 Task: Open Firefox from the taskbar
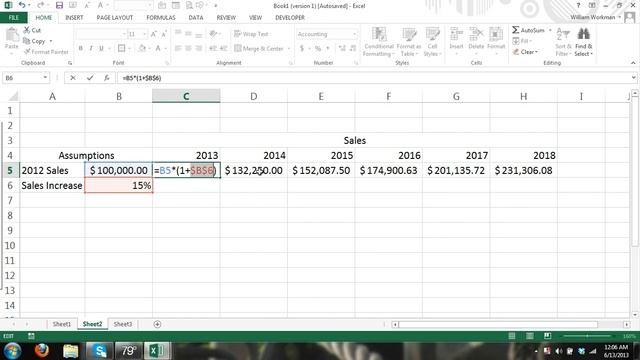click(42, 351)
